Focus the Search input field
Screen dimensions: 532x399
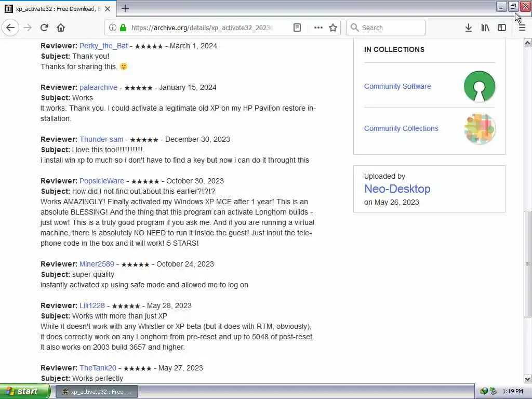point(386,28)
